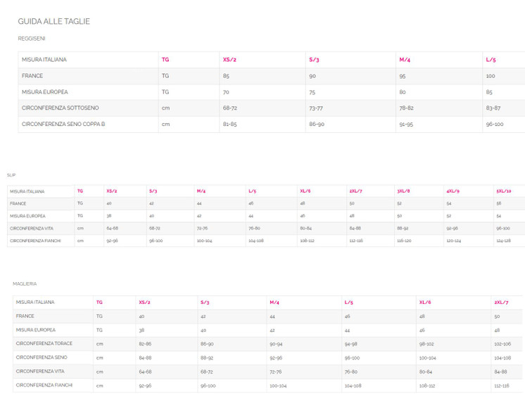Viewport: 525px width, 420px height.
Task: Select '78-82' in the sottoseno row
Action: [406, 108]
